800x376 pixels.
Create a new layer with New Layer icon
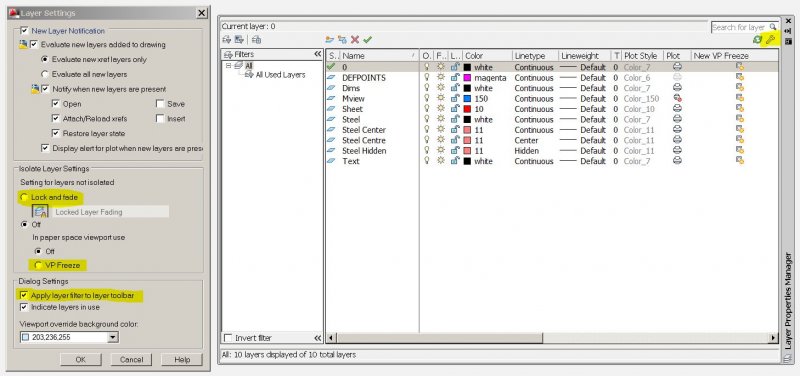click(x=330, y=39)
